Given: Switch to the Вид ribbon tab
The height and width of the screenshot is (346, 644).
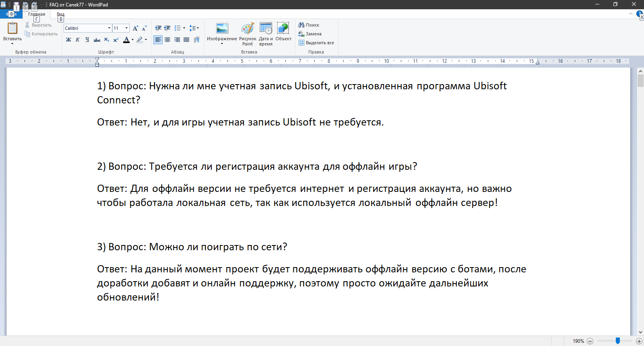Looking at the screenshot, I should 60,14.
